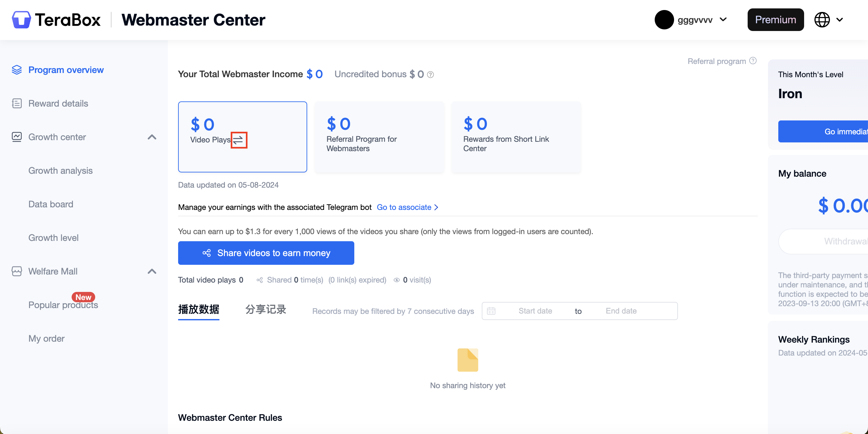Open the gggvvvv account dropdown arrow
The height and width of the screenshot is (434, 868).
click(x=723, y=20)
